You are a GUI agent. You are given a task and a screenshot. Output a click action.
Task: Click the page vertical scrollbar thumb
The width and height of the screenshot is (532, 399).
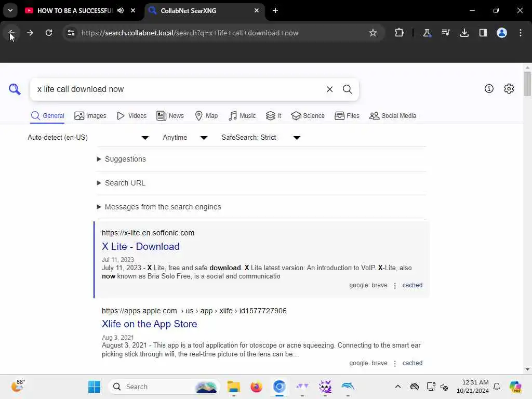527,84
